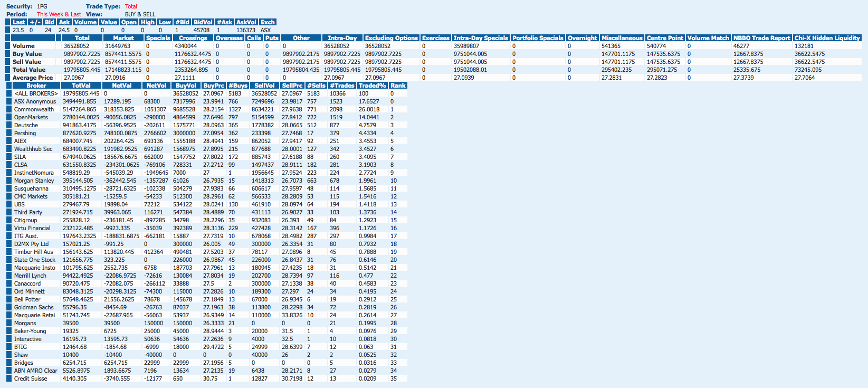This screenshot has width=868, height=388.
Task: Click the Chi-X Hidden Liquidity header
Action: coord(827,38)
